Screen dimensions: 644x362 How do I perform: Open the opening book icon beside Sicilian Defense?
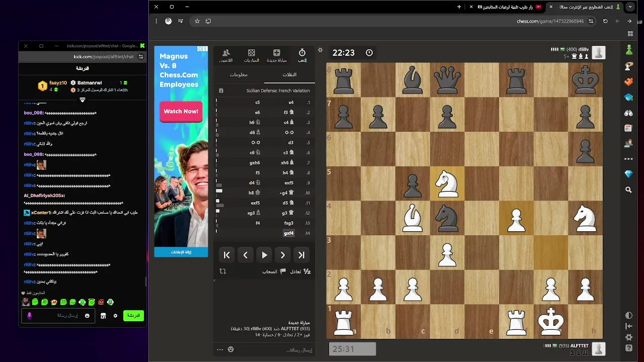pos(221,90)
